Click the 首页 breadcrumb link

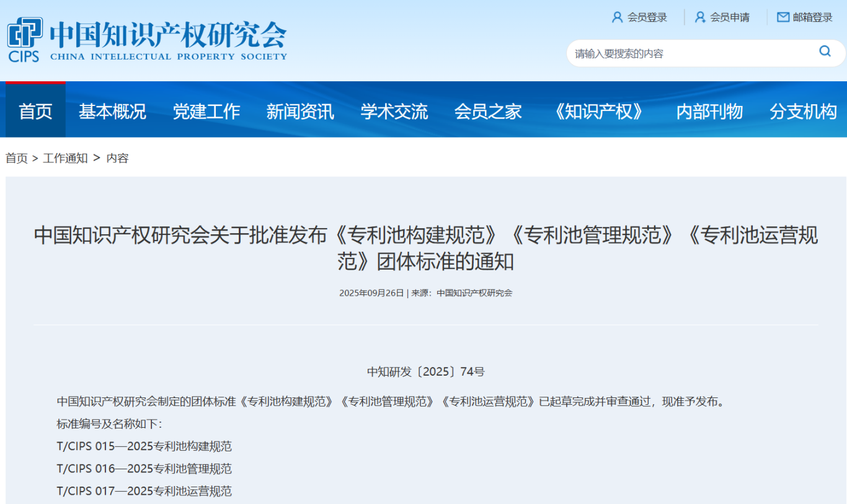(17, 158)
